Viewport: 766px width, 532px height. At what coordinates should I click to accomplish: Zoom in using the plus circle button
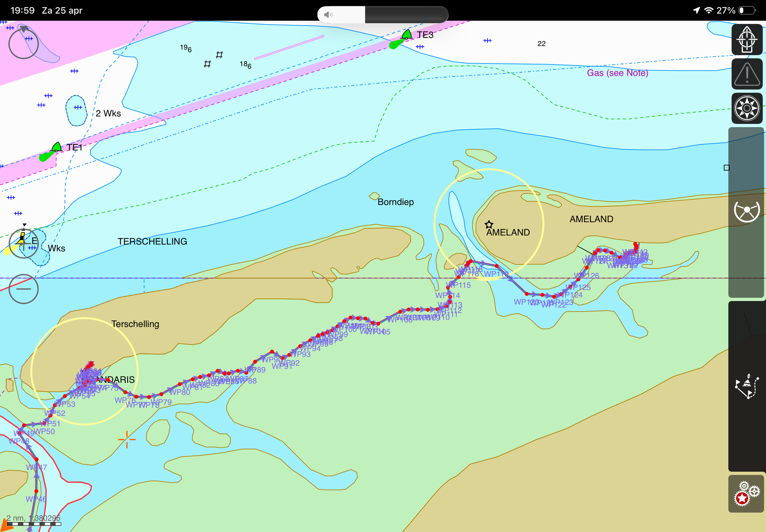tap(24, 243)
